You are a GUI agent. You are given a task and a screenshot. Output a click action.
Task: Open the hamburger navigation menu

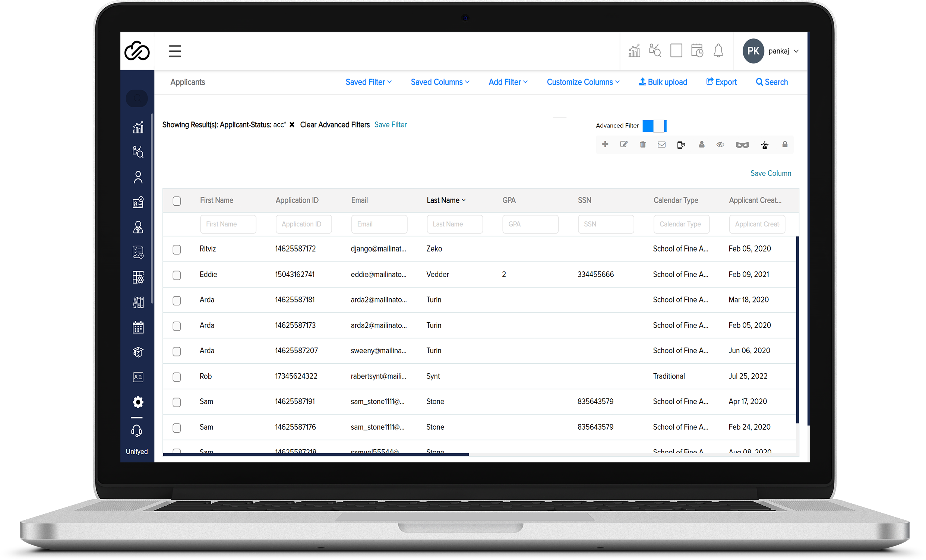pyautogui.click(x=175, y=51)
